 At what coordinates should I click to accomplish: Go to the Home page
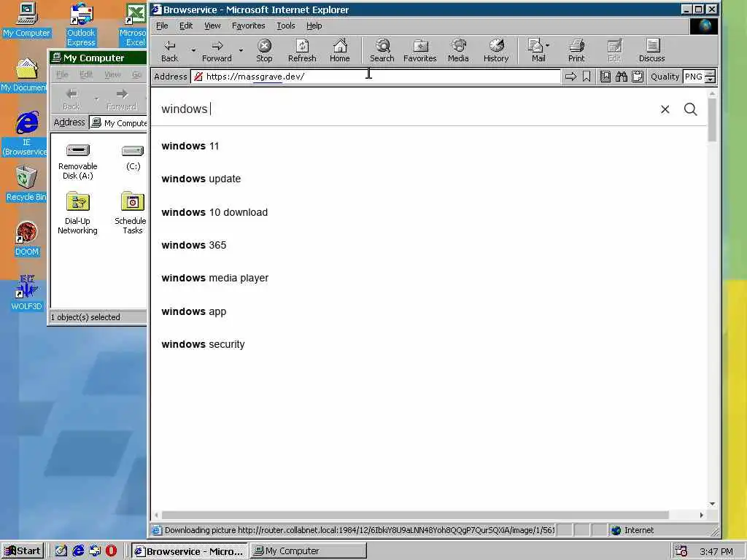click(x=340, y=51)
